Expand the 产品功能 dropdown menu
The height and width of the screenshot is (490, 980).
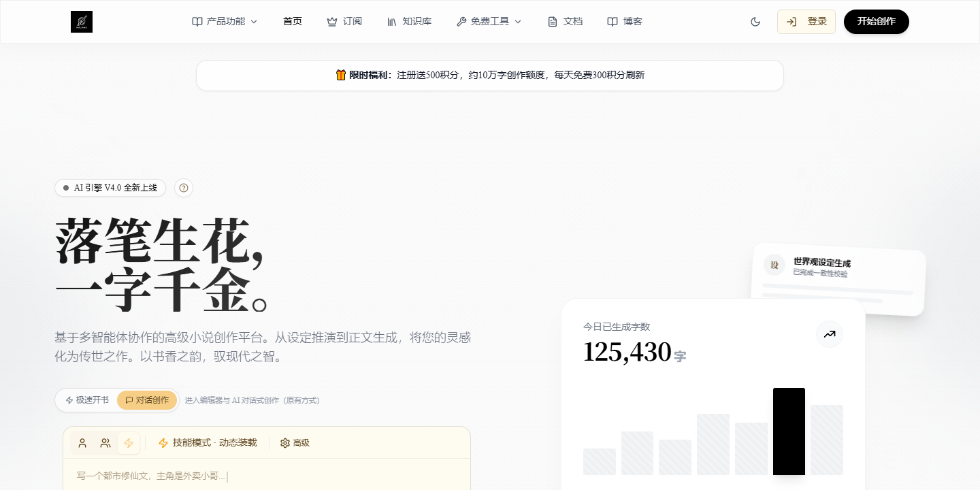[225, 22]
